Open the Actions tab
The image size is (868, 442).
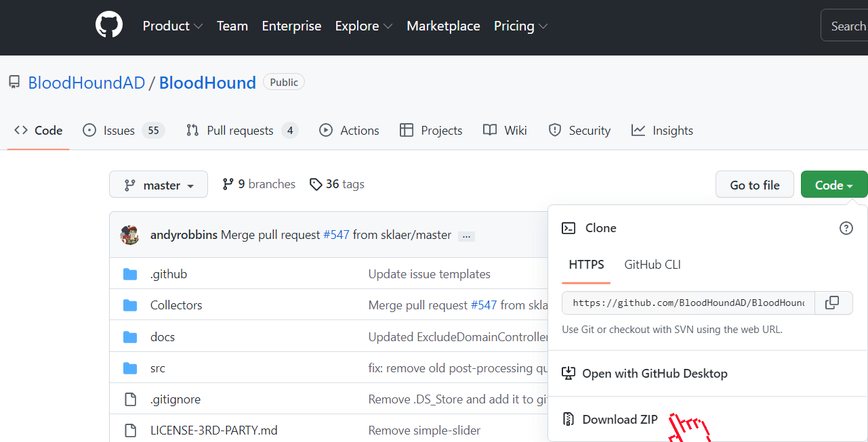coord(350,131)
